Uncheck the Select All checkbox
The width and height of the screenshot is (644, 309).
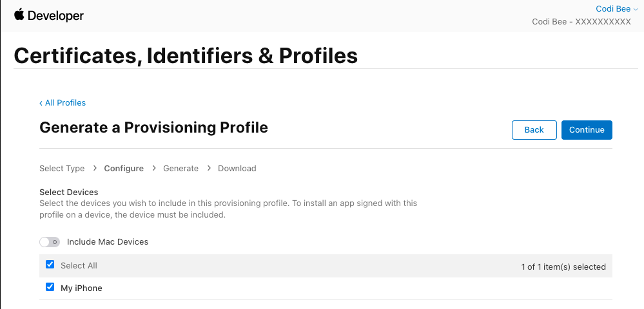click(x=50, y=265)
